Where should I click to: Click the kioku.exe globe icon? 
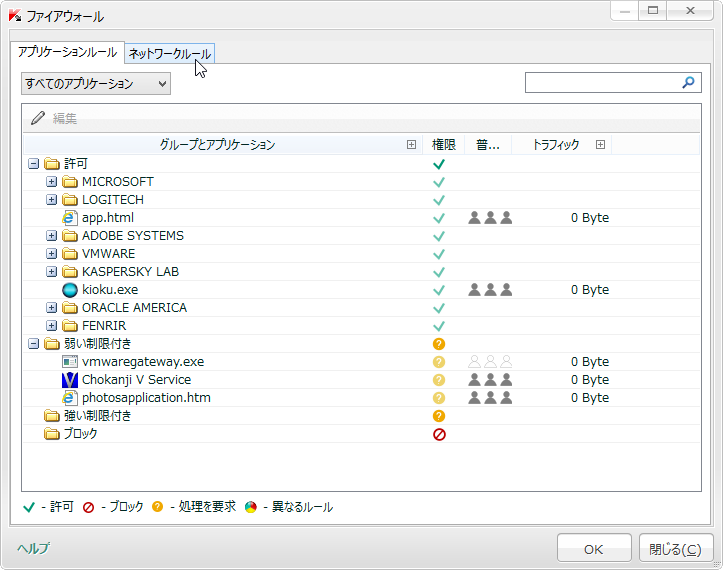[x=70, y=290]
